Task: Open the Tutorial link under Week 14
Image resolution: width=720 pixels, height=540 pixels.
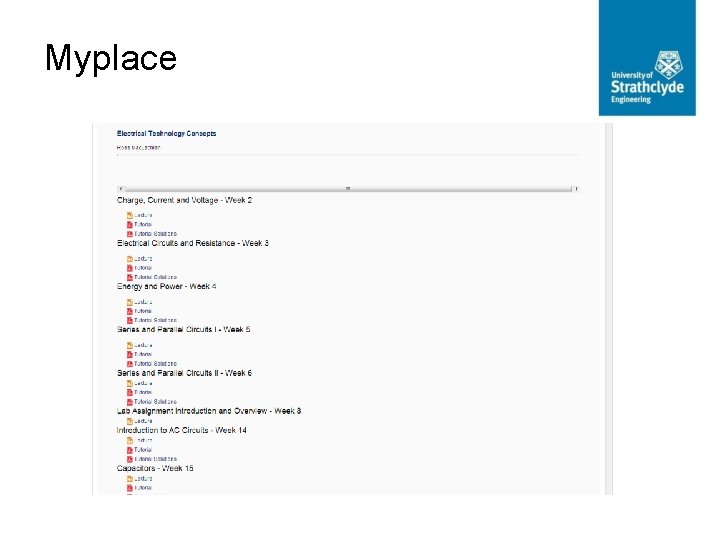Action: (x=143, y=450)
